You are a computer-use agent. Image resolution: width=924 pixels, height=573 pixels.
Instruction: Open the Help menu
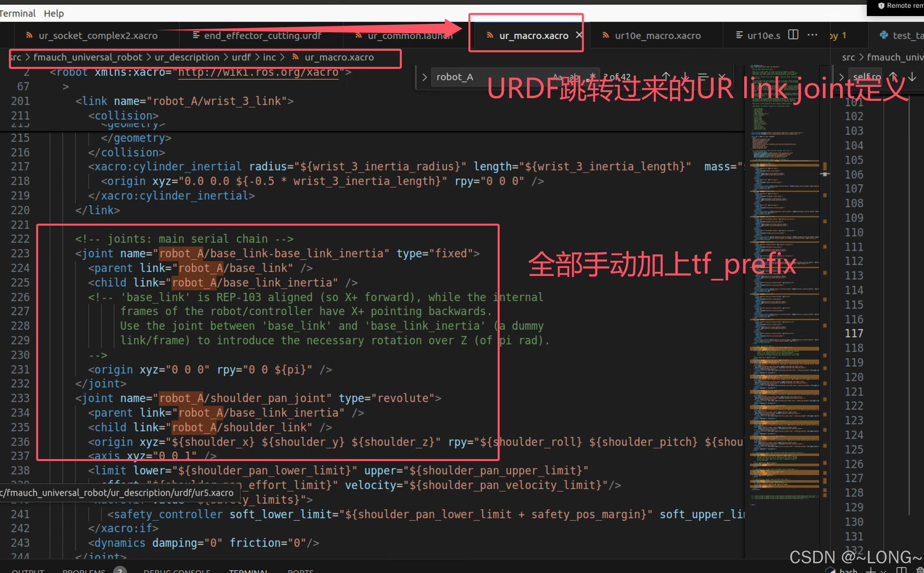tap(53, 14)
